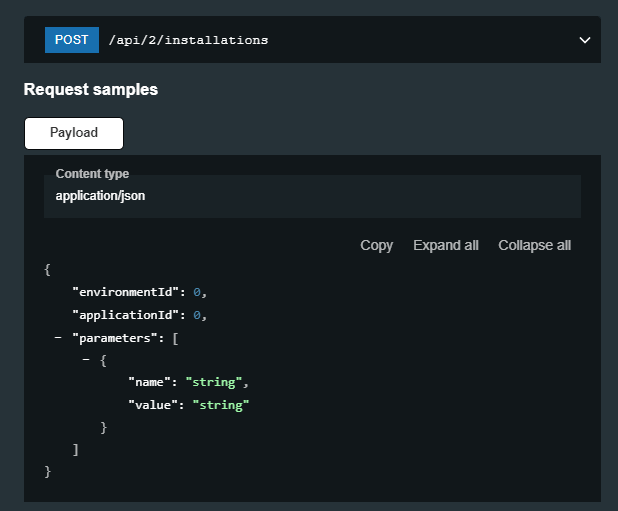Screen dimensions: 618x511
Task: Click the 0 value of environmentId
Action: pos(197,292)
